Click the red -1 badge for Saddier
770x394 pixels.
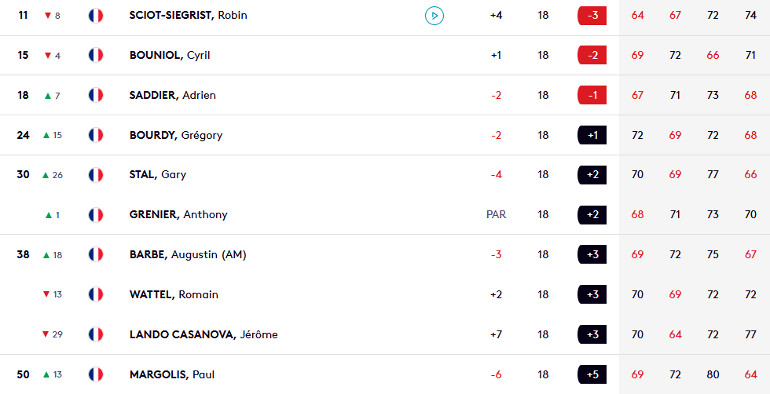pos(592,95)
